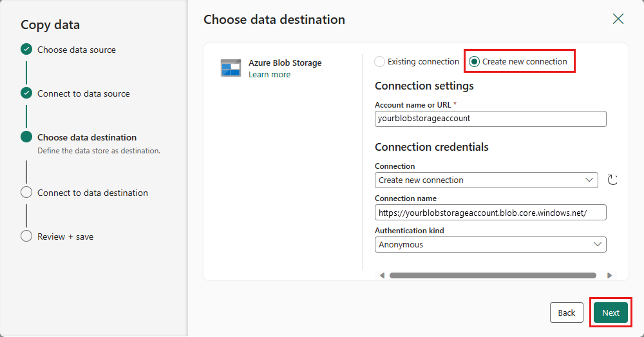The width and height of the screenshot is (644, 337).
Task: Click the Authentication kind label
Action: point(410,231)
